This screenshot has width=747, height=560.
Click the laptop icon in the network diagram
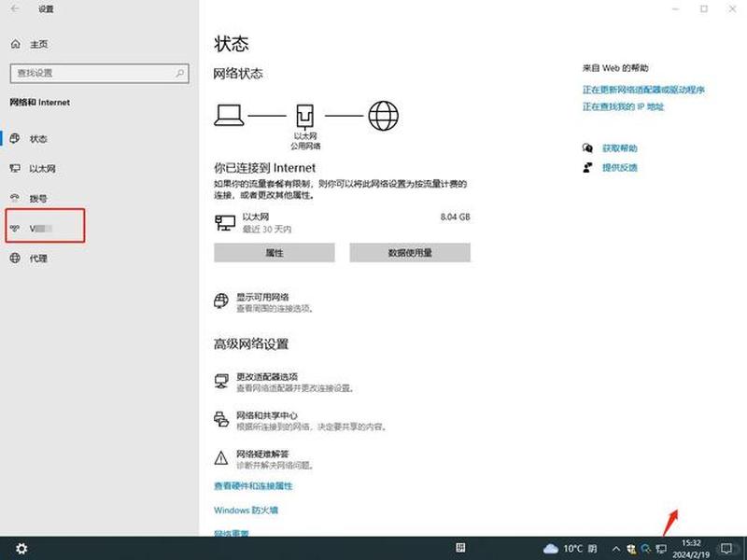[x=229, y=115]
